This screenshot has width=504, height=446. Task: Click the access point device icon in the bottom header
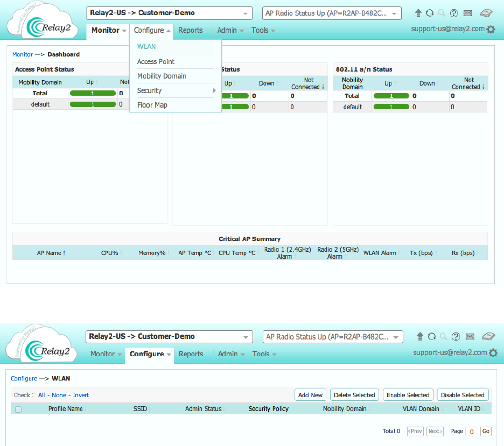click(488, 336)
